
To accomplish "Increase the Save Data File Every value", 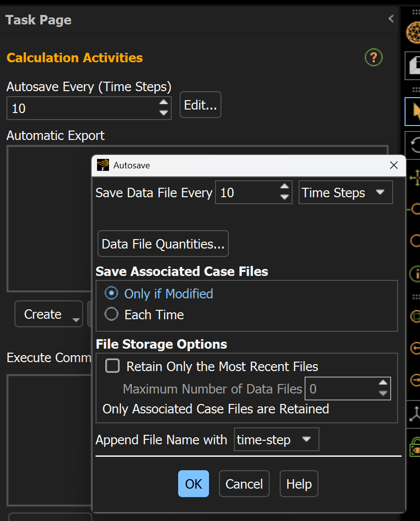I will (285, 188).
